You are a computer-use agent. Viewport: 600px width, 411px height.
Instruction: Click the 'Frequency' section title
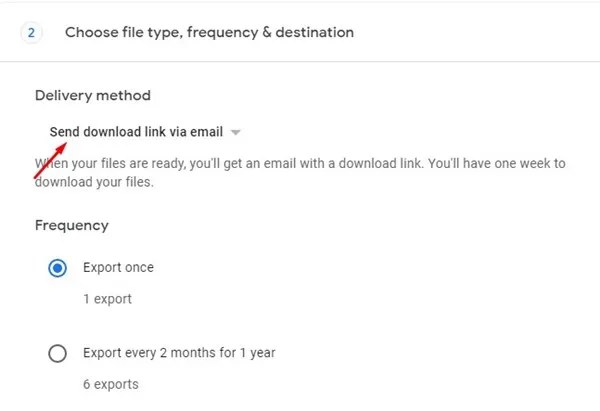point(72,225)
